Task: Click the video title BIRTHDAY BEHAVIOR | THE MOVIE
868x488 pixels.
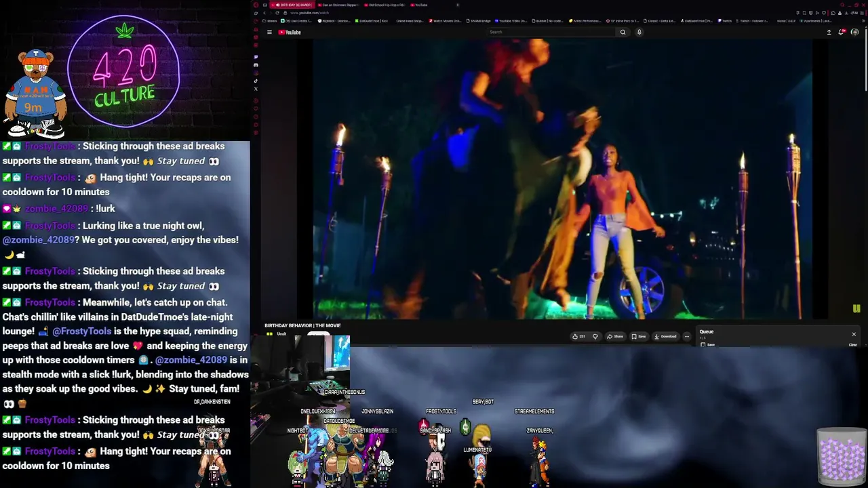Action: 302,326
